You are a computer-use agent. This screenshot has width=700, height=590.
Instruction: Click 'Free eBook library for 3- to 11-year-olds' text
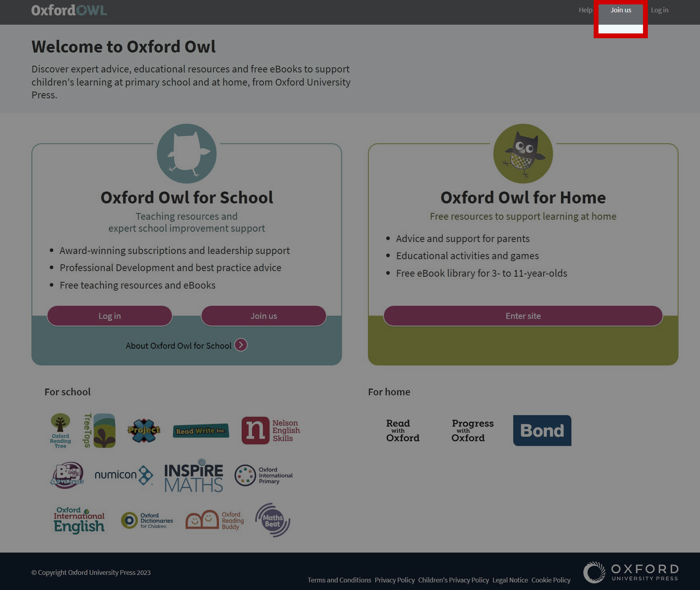coord(481,274)
